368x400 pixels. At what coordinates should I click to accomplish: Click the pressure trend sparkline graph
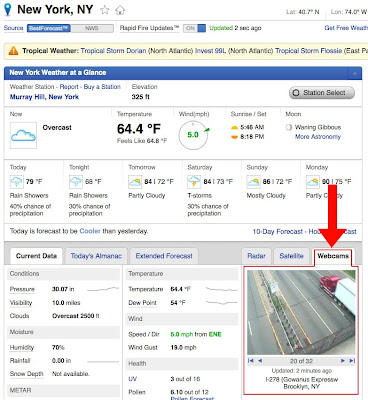click(103, 289)
